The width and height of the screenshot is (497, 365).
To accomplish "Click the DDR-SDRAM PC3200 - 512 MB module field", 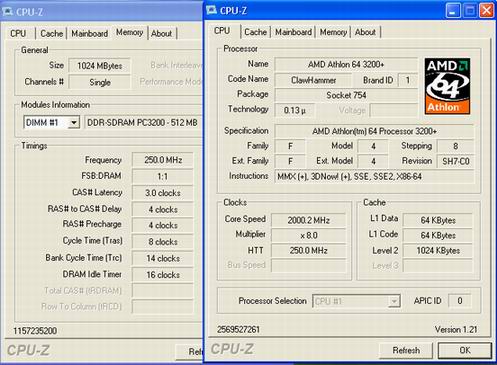I will [143, 123].
